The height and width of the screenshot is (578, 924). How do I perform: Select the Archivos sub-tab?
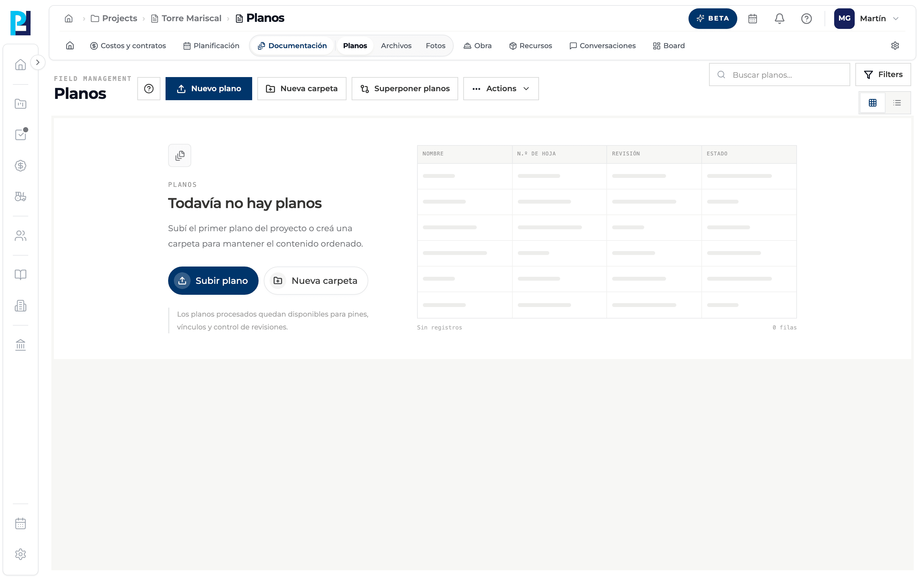point(396,46)
